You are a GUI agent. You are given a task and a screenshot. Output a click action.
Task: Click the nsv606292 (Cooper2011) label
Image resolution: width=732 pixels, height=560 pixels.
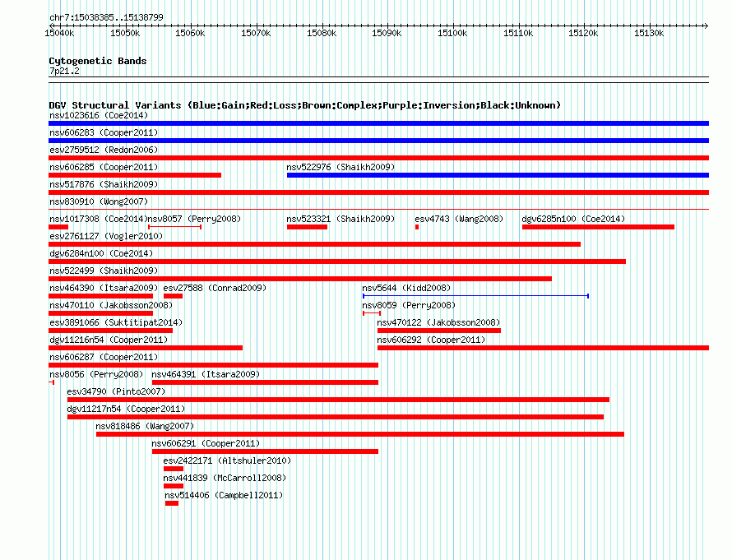pos(431,340)
